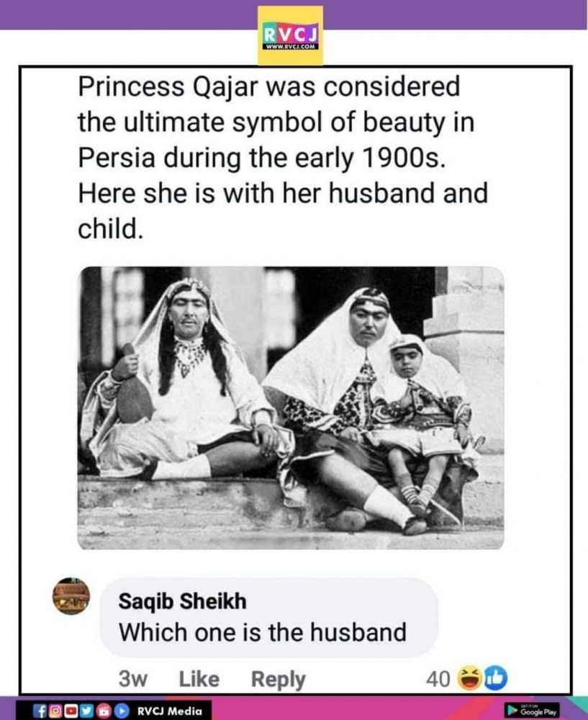
Task: Open the Twitter bird icon
Action: (86, 711)
